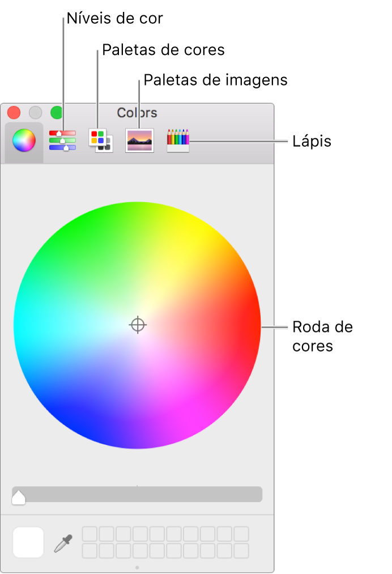
Task: Open the color palettes tab
Action: [101, 141]
